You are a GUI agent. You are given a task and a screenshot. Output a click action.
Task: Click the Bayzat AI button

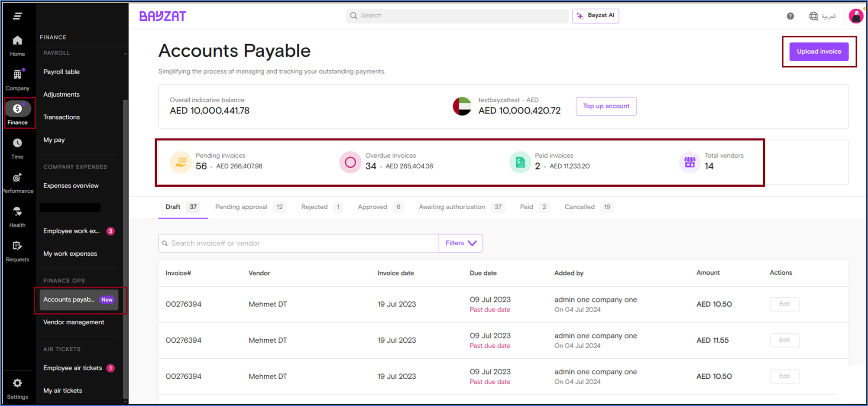pos(596,16)
